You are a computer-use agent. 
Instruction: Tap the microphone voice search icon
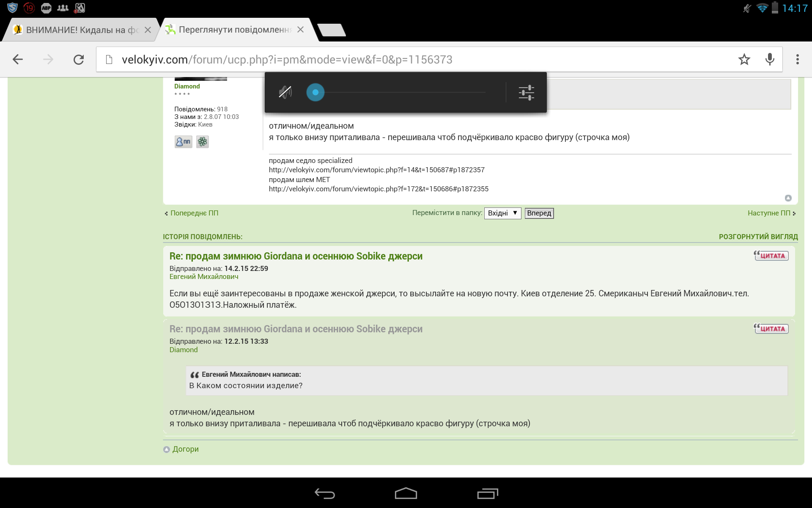point(770,59)
